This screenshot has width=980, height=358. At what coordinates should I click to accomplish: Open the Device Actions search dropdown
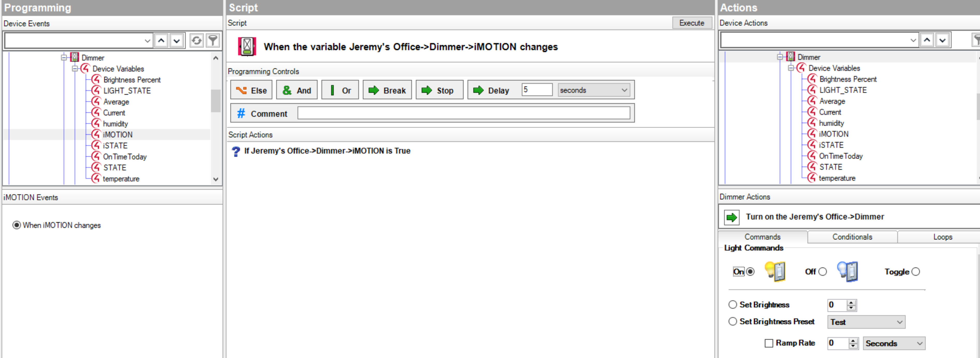coord(913,40)
